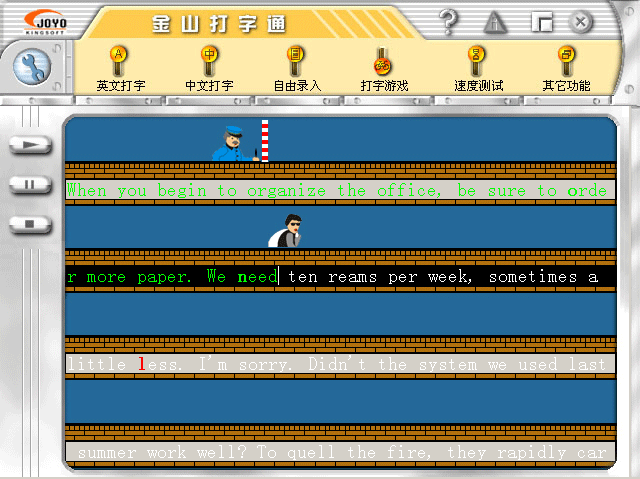
Task: Click the red-white striped barrier pole
Action: click(x=265, y=141)
